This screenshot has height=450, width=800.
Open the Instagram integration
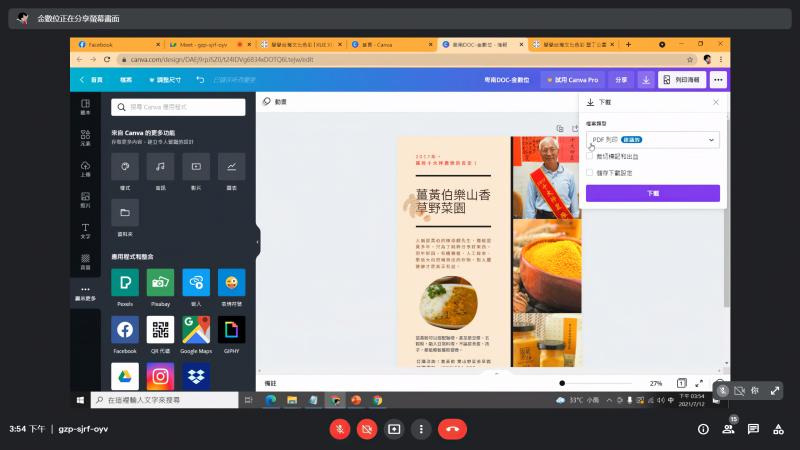click(x=160, y=375)
